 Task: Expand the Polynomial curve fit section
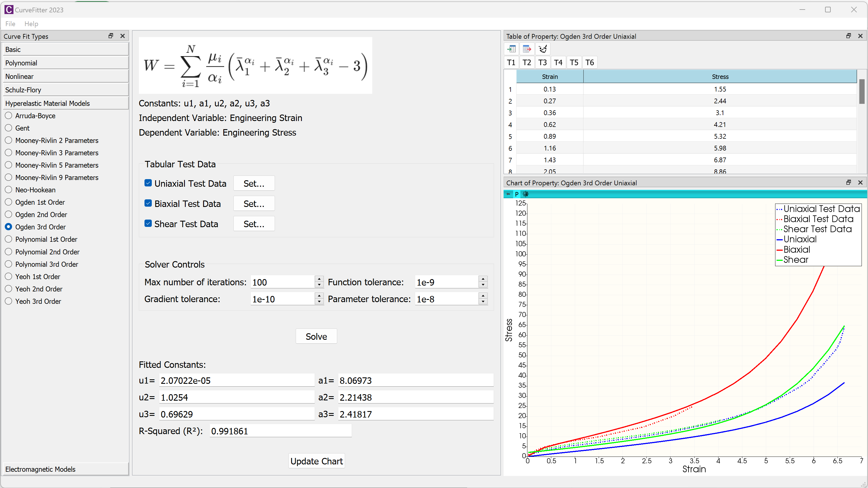tap(66, 63)
